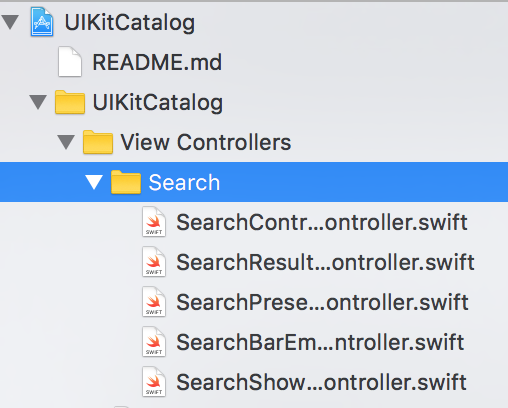Collapse the UIKitCatalog folder disclosure triangle
Image resolution: width=508 pixels, height=408 pixels.
pos(38,102)
